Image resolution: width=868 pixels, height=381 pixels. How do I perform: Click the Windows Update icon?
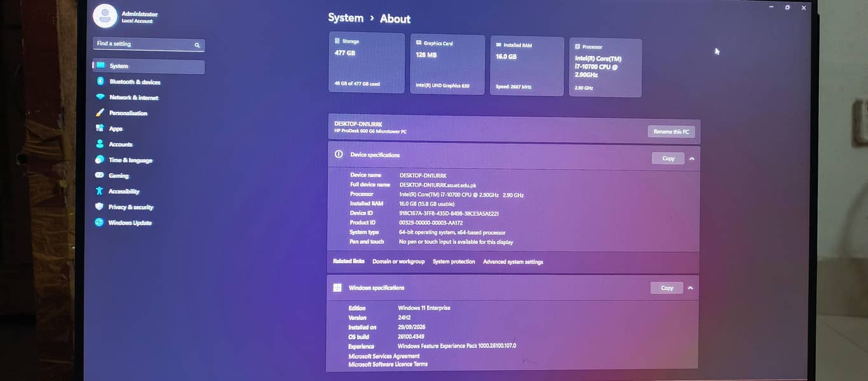click(x=99, y=222)
